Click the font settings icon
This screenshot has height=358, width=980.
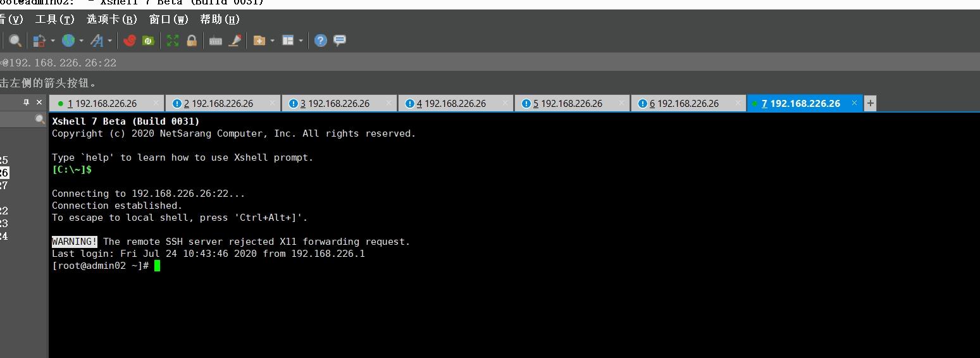click(97, 40)
